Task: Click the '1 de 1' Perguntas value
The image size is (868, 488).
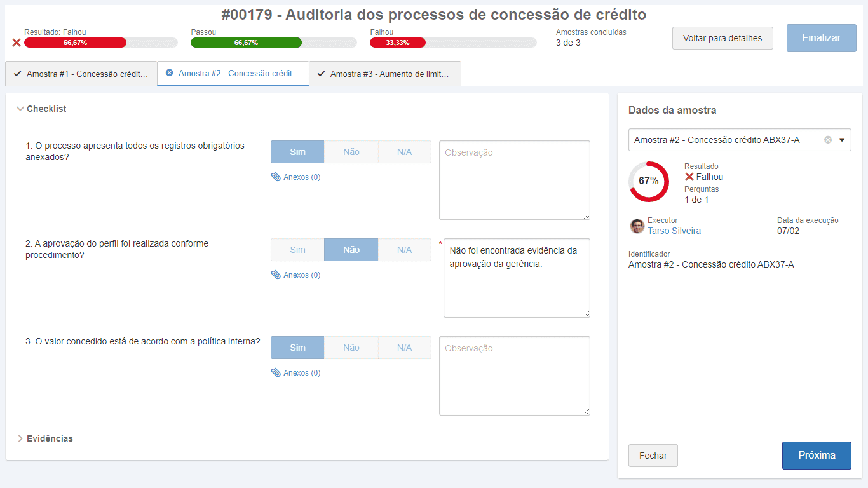Action: pos(696,200)
